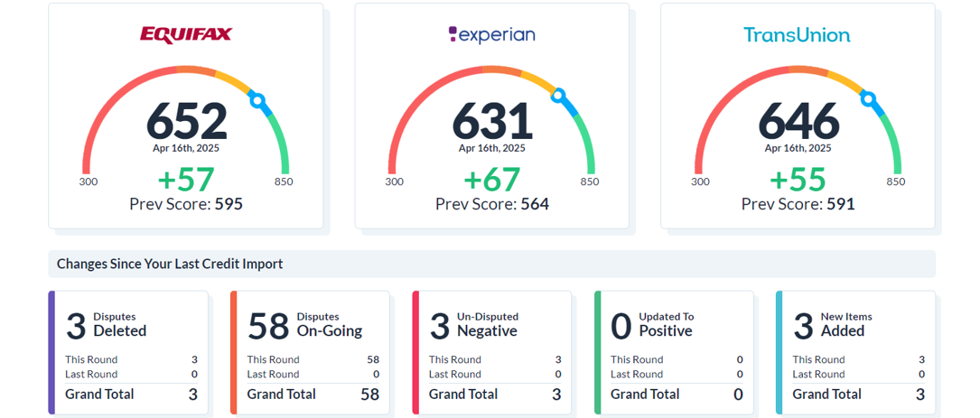Click the Experian +67 score change

coord(492,180)
